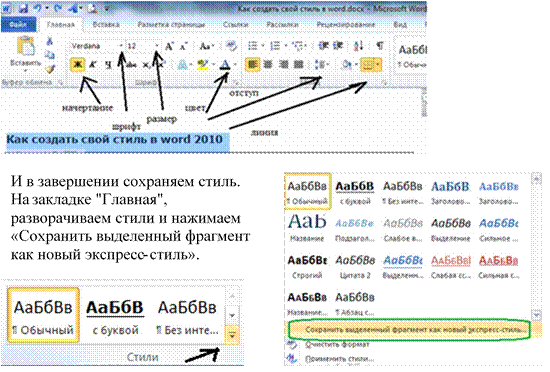Image resolution: width=550 pixels, height=372 pixels.
Task: Expand the styles gallery More arrow
Action: coord(232,336)
